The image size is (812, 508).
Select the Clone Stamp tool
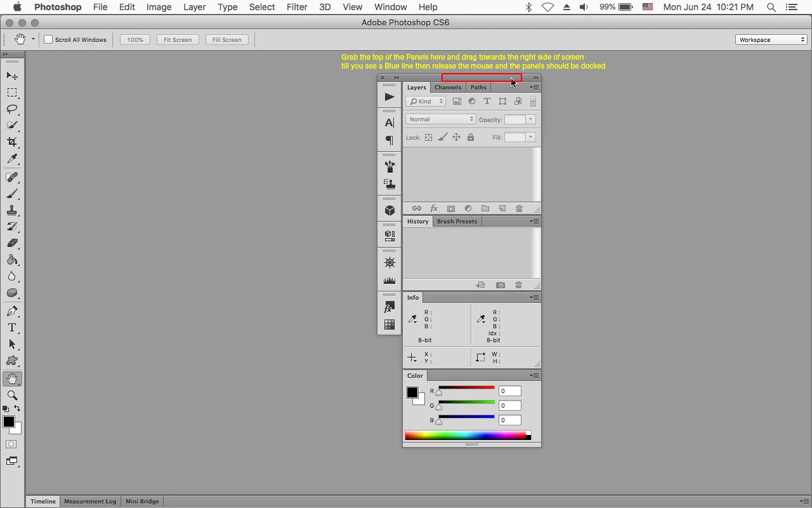pyautogui.click(x=12, y=210)
